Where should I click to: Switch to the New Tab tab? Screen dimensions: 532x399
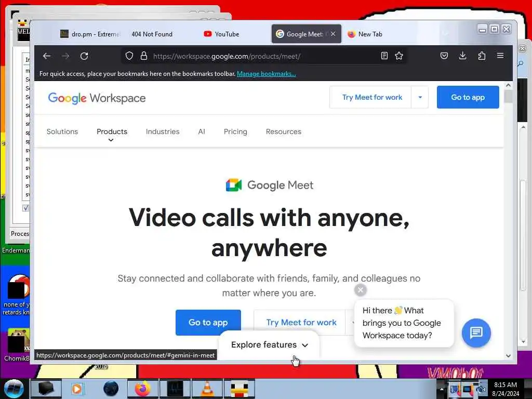[370, 34]
